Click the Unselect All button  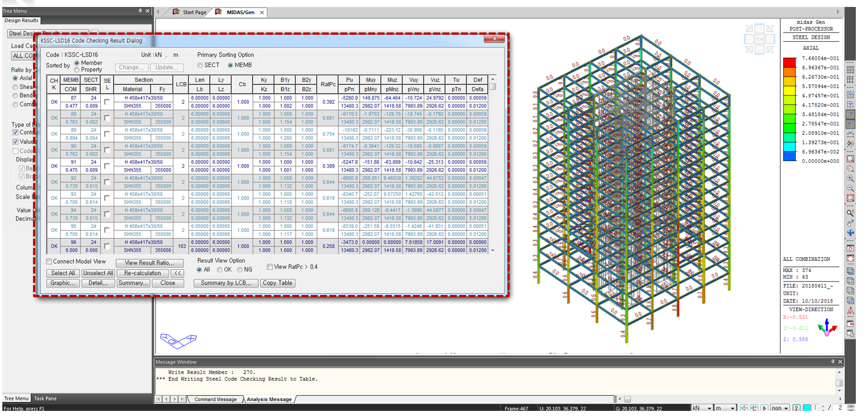pos(98,273)
